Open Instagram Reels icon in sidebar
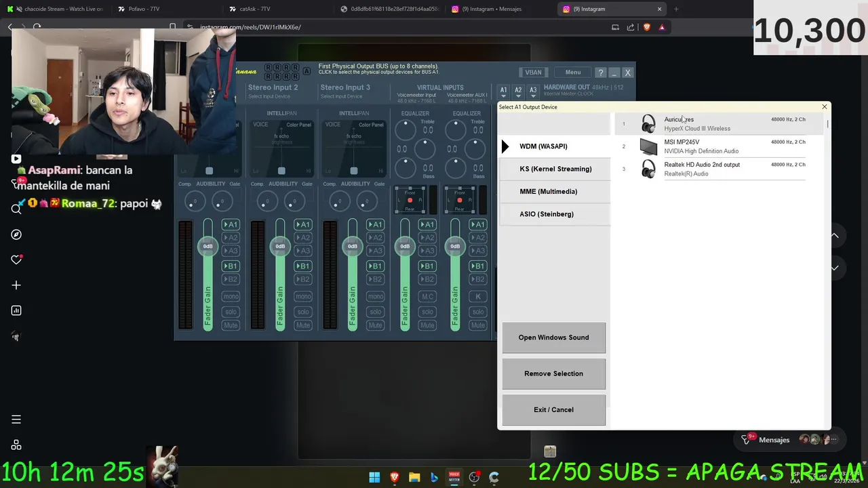This screenshot has width=868, height=488. coord(16,159)
